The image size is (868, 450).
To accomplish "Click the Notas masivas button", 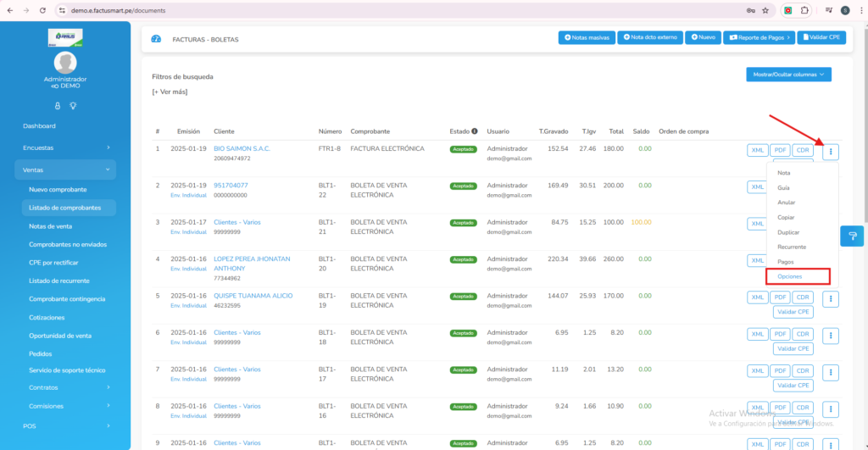I will (587, 37).
